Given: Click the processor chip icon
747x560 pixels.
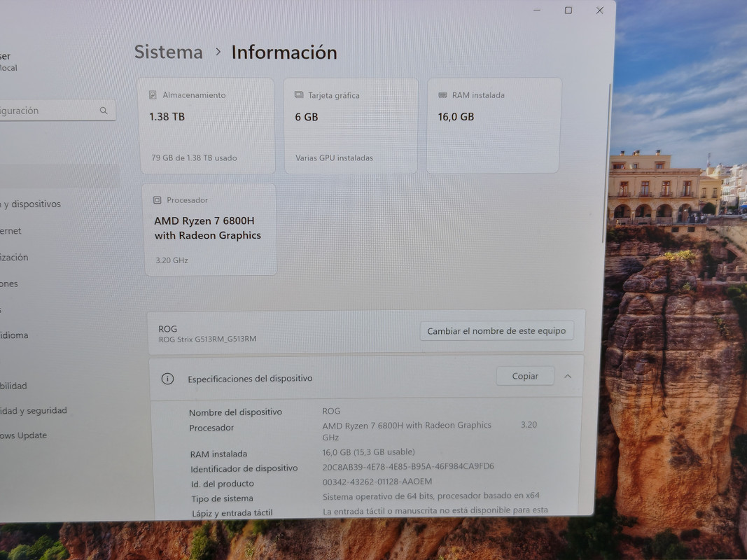Looking at the screenshot, I should pyautogui.click(x=158, y=200).
